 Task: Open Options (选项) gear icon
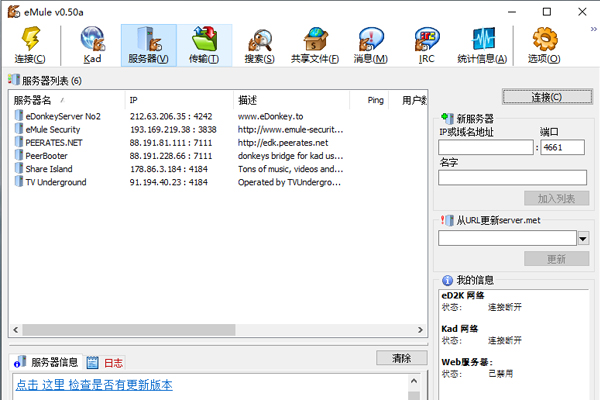[544, 45]
